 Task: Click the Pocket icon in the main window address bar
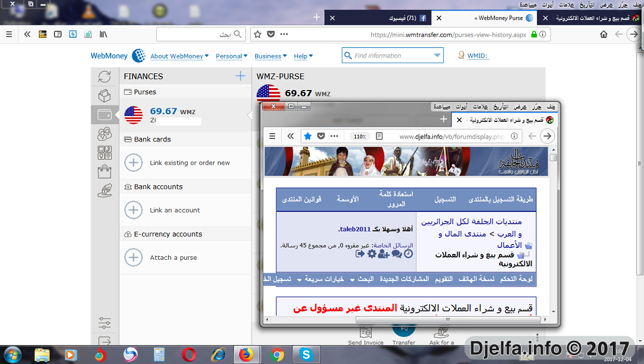coord(271,34)
